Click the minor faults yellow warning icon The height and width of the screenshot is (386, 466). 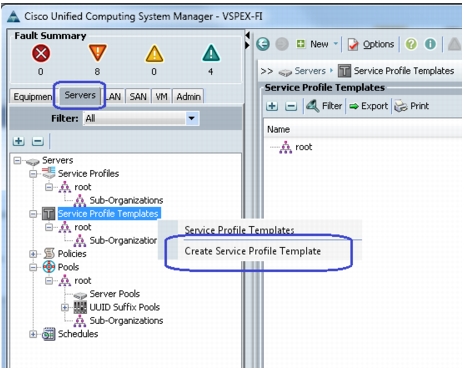[x=154, y=54]
